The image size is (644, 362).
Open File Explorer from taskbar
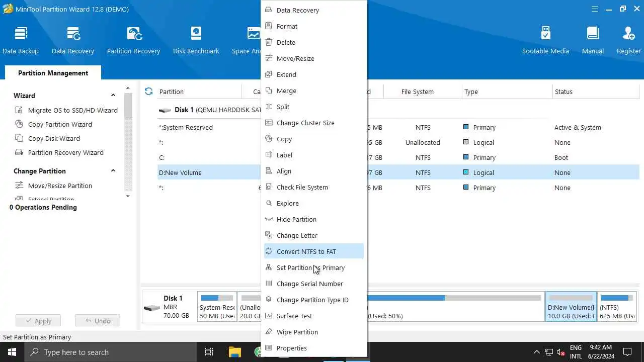click(x=235, y=352)
